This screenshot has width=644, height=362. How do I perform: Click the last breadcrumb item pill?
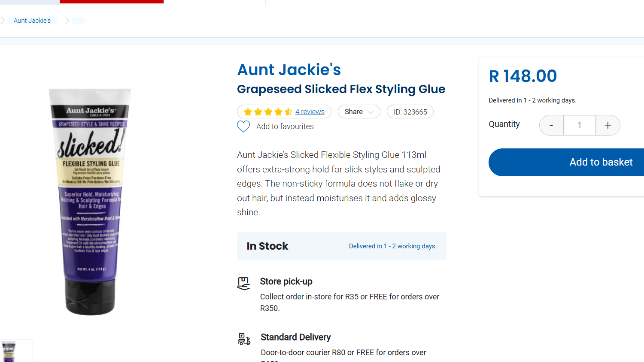(79, 21)
